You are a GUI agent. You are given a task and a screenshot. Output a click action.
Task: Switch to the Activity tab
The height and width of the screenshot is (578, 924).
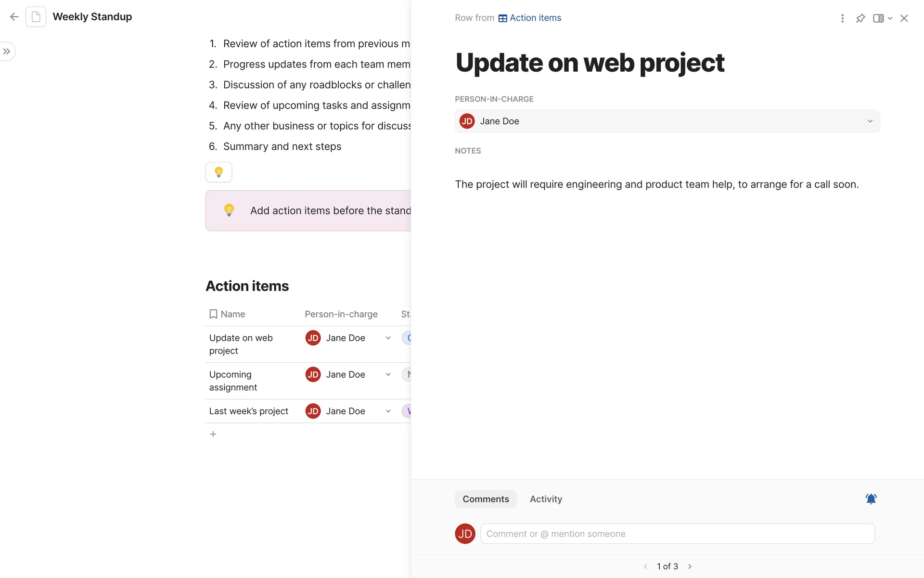tap(546, 499)
